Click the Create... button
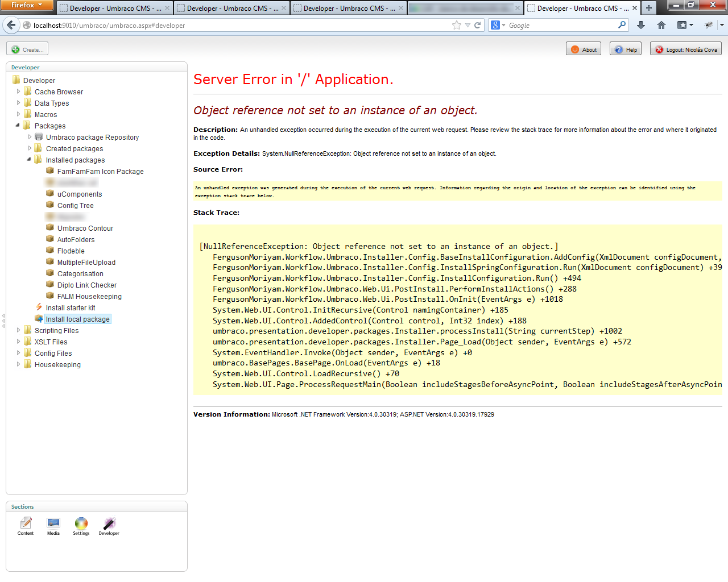 click(27, 49)
